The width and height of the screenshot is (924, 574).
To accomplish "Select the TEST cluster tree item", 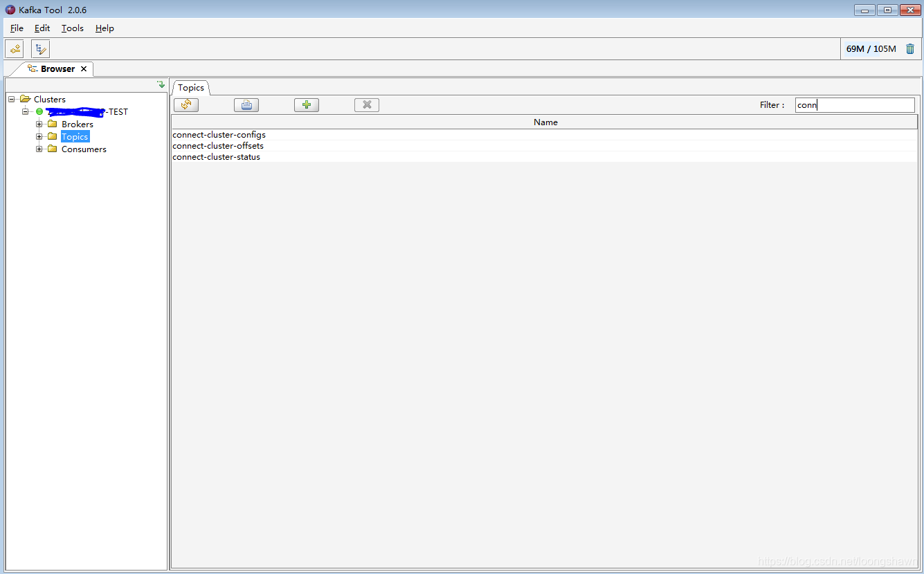I will pos(87,111).
